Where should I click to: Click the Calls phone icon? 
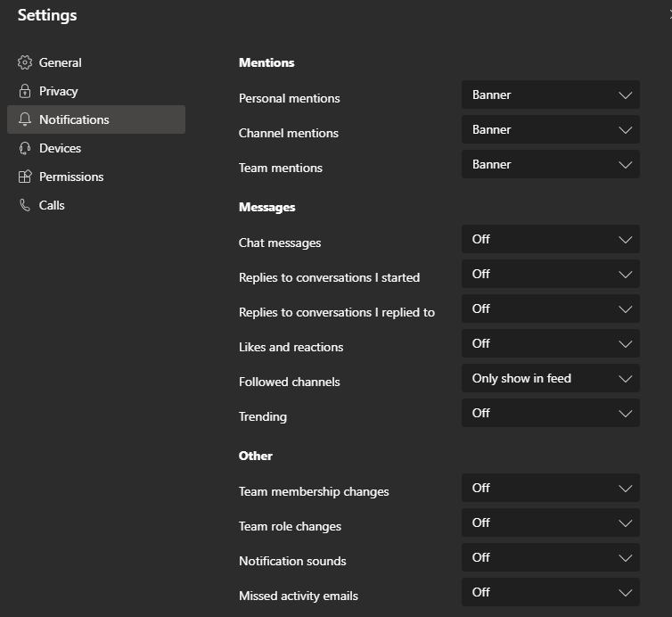(x=25, y=205)
